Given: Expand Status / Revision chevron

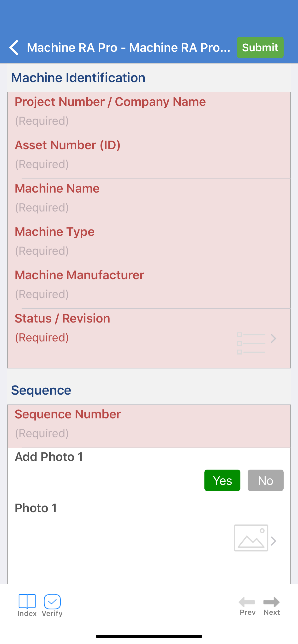Looking at the screenshot, I should point(274,339).
